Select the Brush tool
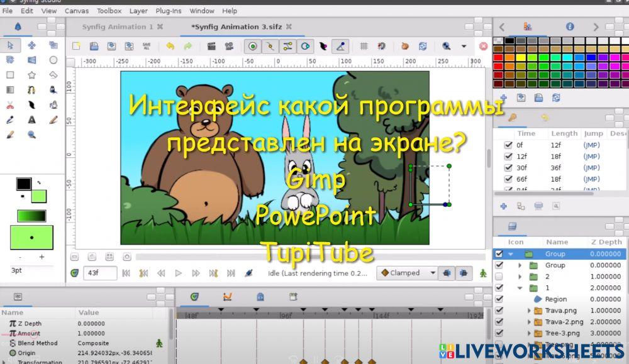The image size is (629, 364). pyautogui.click(x=11, y=135)
